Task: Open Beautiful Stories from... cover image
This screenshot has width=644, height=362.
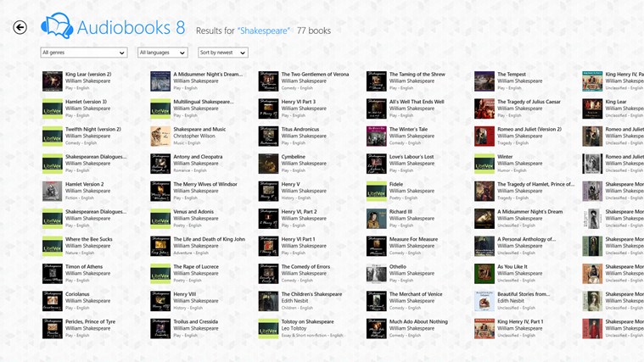Action: pyautogui.click(x=484, y=301)
